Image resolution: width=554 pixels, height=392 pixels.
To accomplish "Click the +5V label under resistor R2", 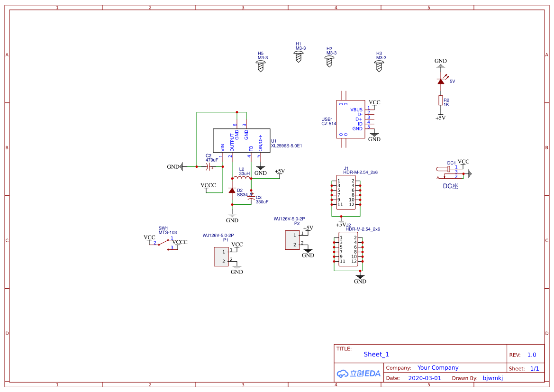I will 441,118.
